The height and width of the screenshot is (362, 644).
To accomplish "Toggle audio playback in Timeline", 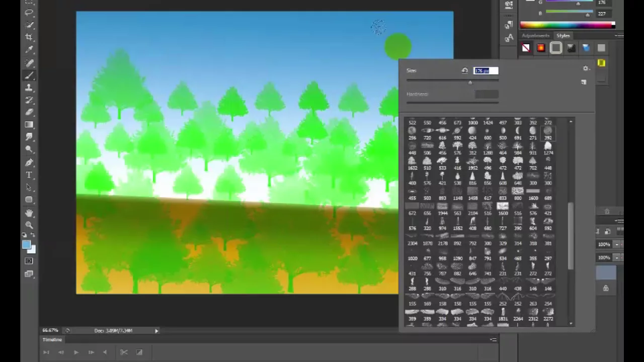I will 105,352.
